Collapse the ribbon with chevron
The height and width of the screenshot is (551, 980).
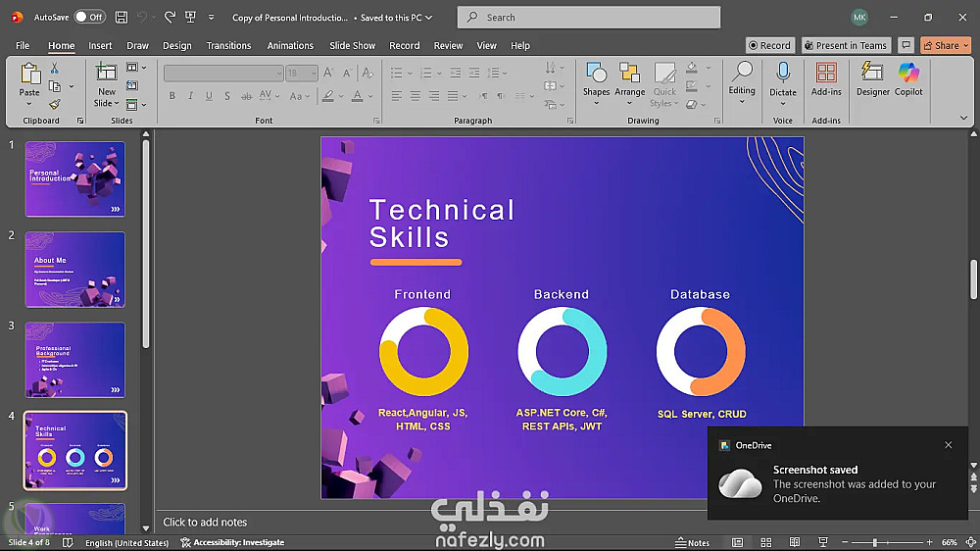point(963,118)
